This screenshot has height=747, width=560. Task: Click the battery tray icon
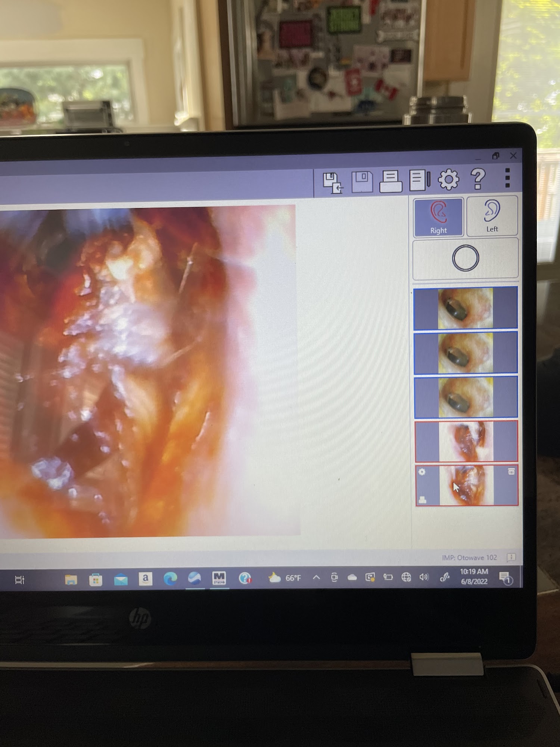388,577
